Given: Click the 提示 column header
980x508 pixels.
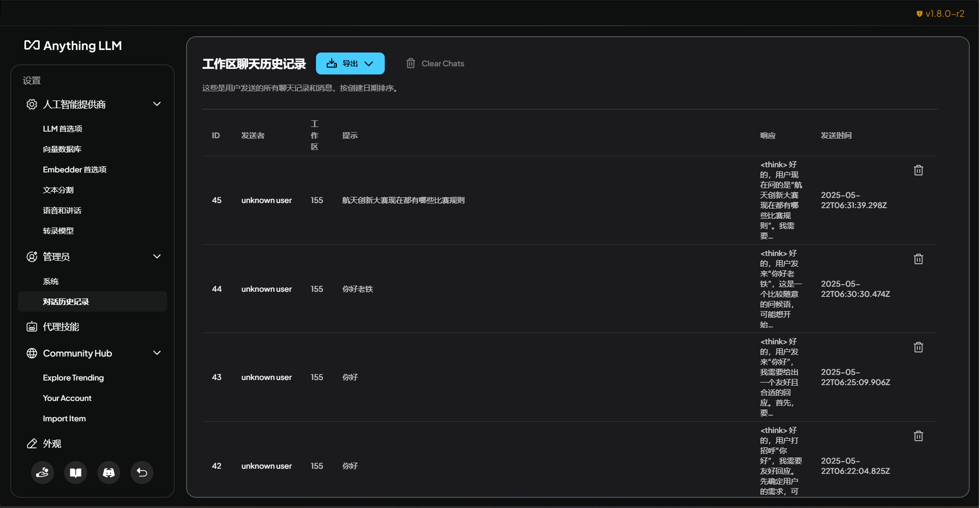Looking at the screenshot, I should coord(350,136).
